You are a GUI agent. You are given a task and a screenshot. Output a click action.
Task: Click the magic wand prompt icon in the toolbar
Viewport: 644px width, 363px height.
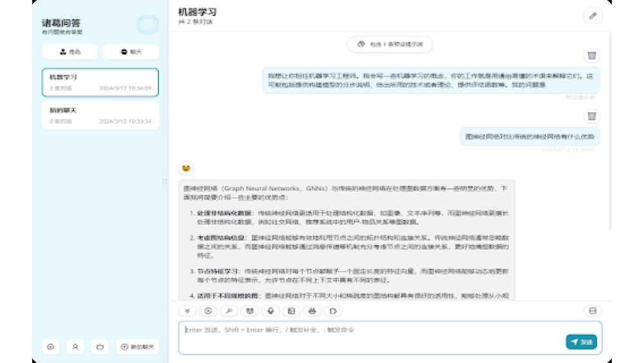click(x=229, y=311)
